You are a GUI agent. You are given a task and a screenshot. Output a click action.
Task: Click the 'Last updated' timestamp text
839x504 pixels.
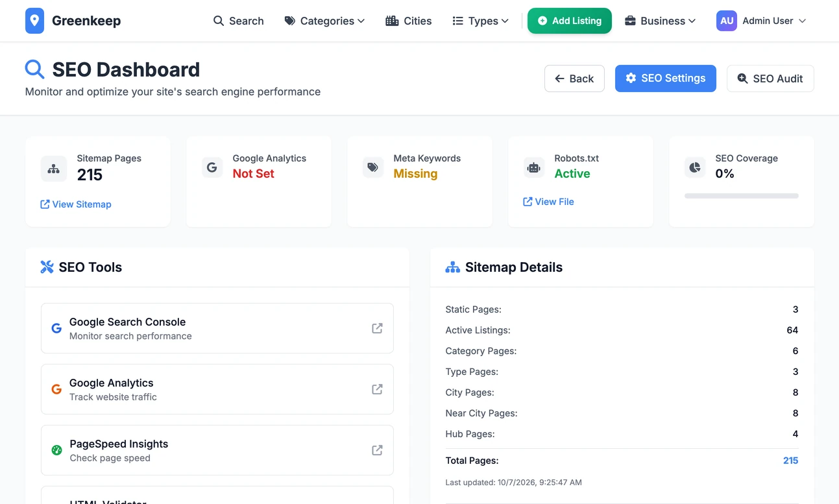[513, 483]
